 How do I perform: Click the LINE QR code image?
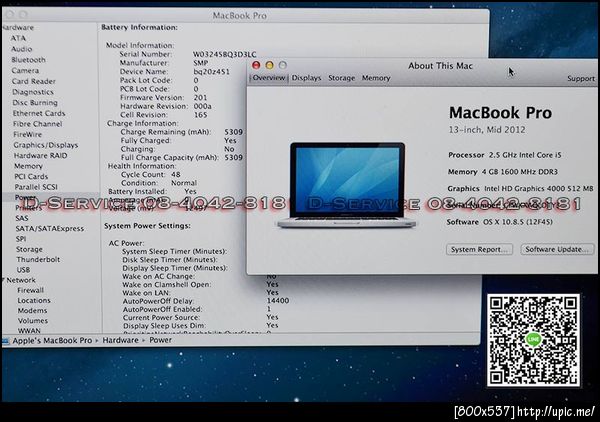click(533, 340)
